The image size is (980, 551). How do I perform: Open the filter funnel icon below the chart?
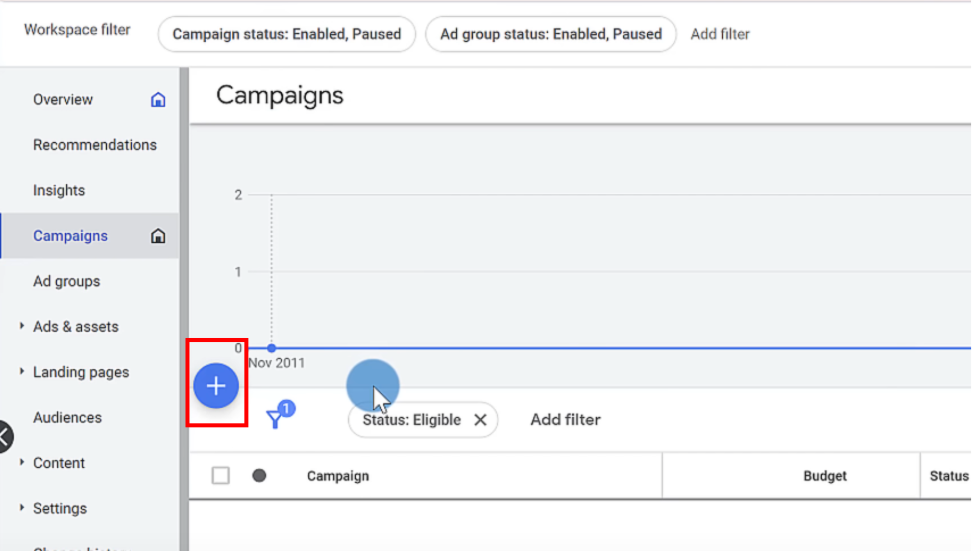(x=276, y=418)
